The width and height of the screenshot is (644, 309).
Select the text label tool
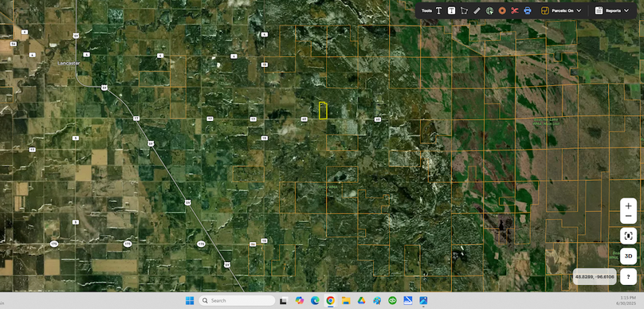(438, 10)
